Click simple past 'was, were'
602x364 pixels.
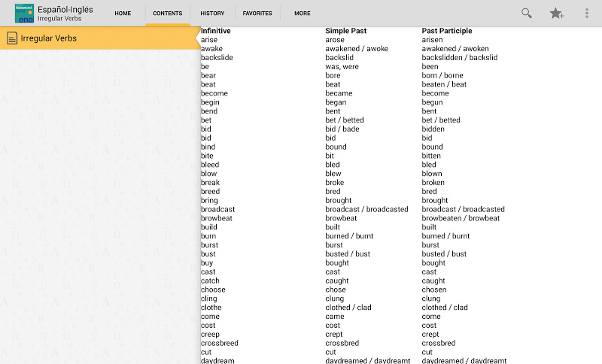(x=342, y=67)
